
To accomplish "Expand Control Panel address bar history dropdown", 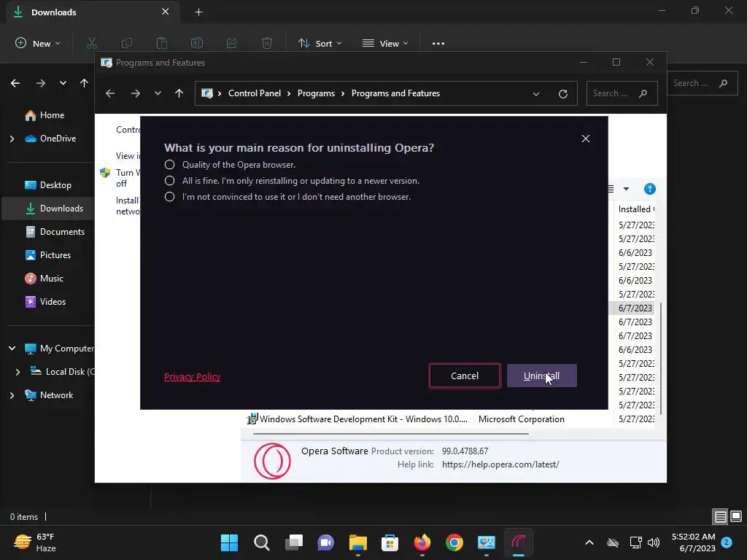I will tap(536, 94).
